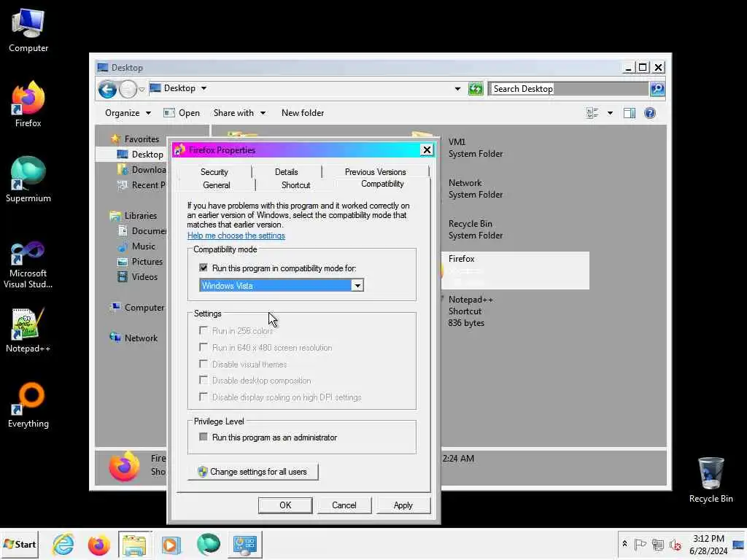Click Help me choose the settings link
Screen dimensions: 747x560
(x=236, y=236)
